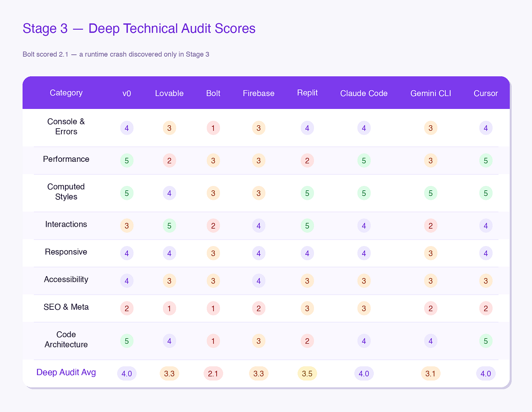Click the Firebase column header
The image size is (532, 412).
point(259,94)
